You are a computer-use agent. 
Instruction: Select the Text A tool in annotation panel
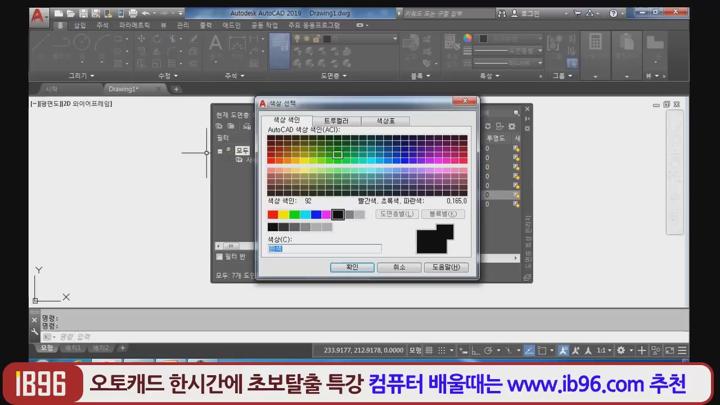click(215, 43)
